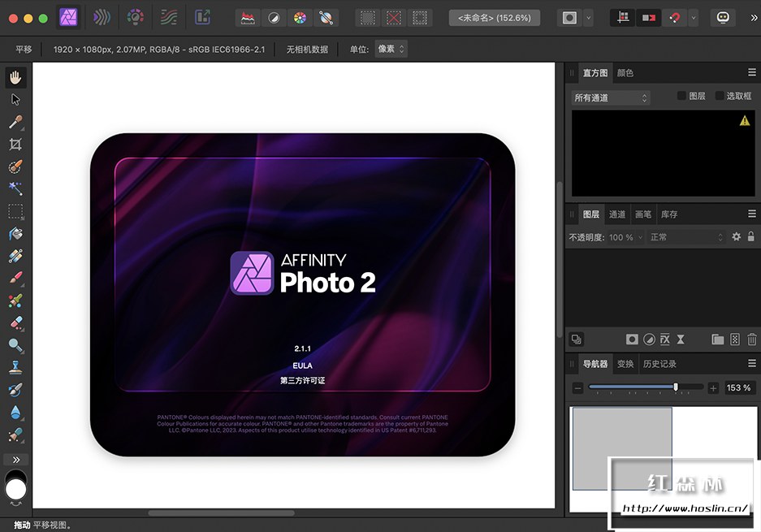
Task: Open the Develop Persona
Action: tap(136, 18)
